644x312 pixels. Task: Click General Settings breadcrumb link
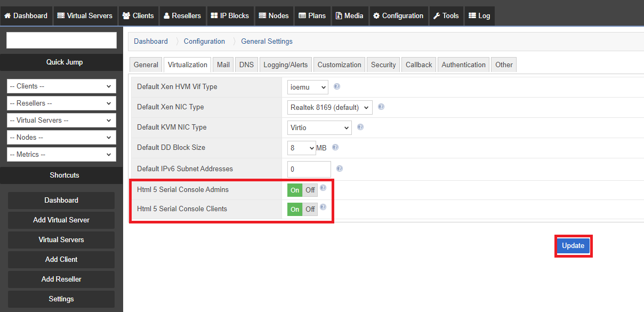(267, 41)
